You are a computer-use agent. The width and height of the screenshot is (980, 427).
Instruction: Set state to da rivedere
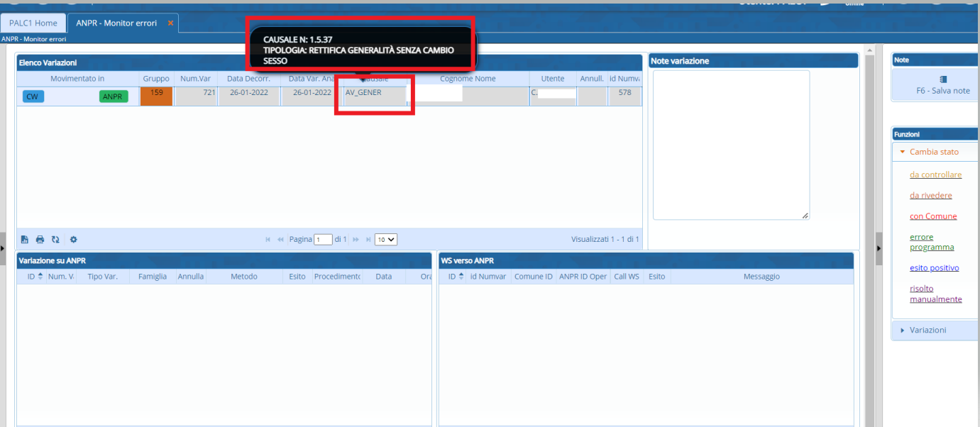tap(930, 195)
